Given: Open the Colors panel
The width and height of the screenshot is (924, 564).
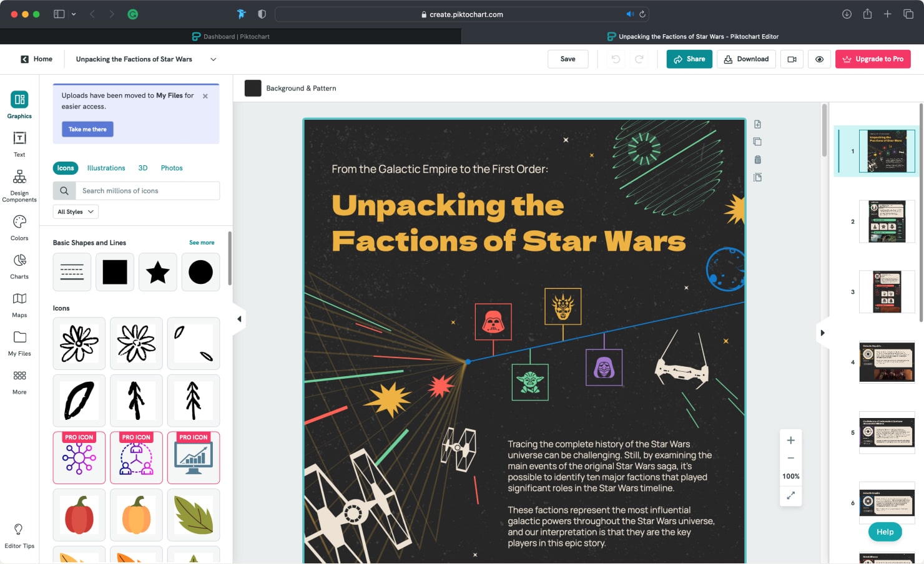Looking at the screenshot, I should 19,228.
